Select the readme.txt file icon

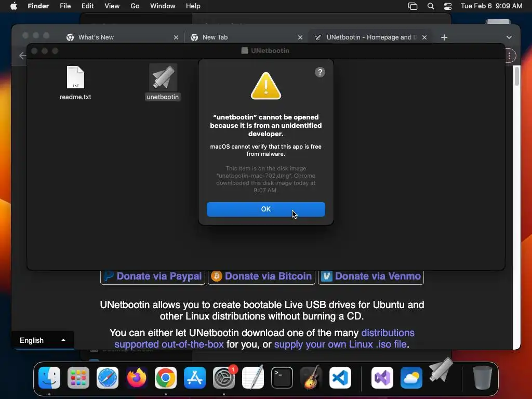point(75,77)
